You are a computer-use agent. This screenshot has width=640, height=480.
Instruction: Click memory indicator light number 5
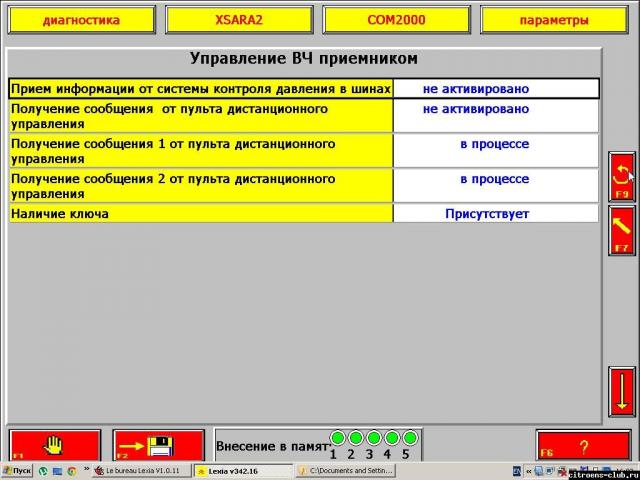click(x=409, y=438)
